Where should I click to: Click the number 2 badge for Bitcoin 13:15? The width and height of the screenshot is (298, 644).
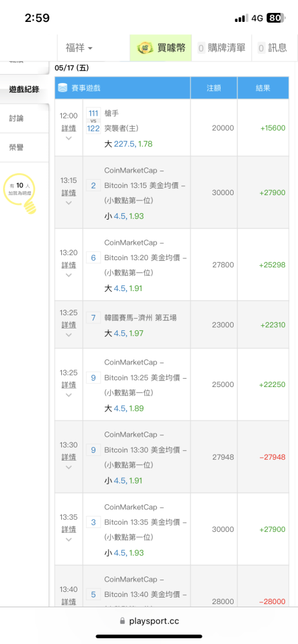(x=94, y=185)
